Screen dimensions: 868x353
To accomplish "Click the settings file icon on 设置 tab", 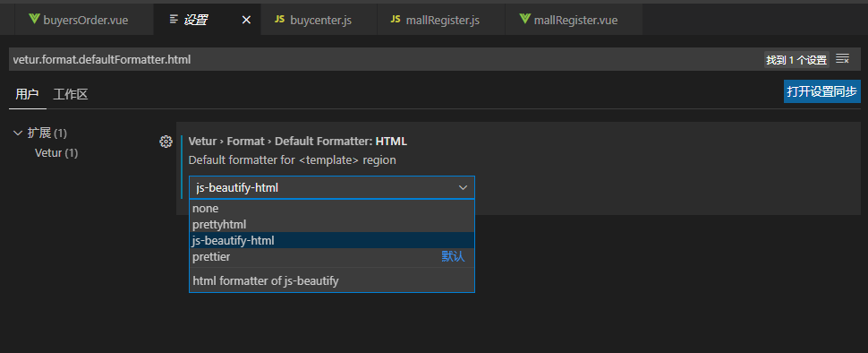I will (x=174, y=20).
